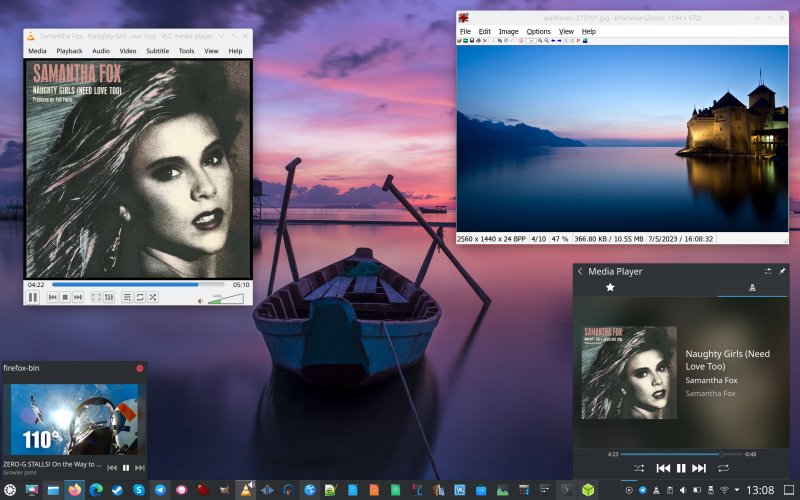Toggle random shuffle in VLC

point(153,297)
